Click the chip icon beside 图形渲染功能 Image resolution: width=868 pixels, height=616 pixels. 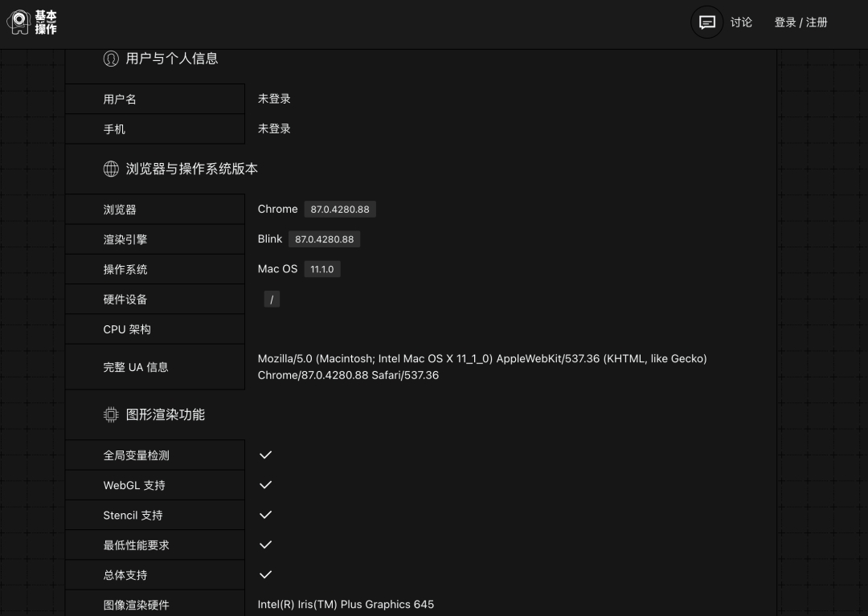pos(111,414)
